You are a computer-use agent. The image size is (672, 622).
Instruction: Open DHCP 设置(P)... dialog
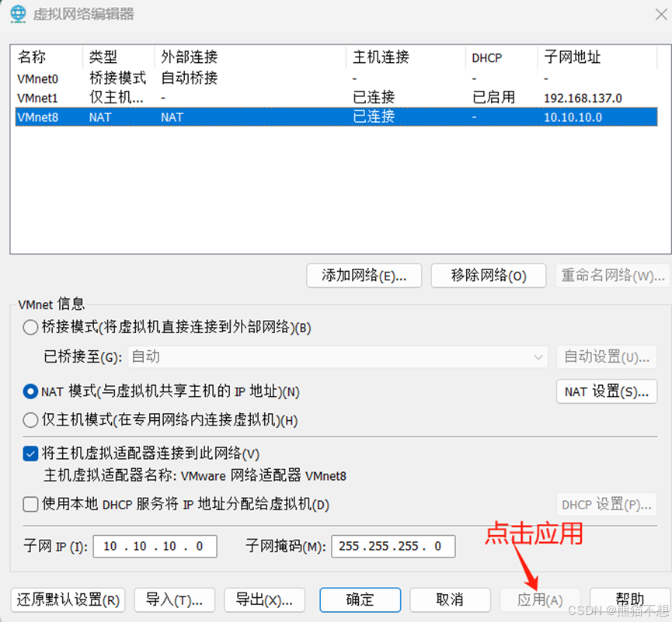pos(607,505)
